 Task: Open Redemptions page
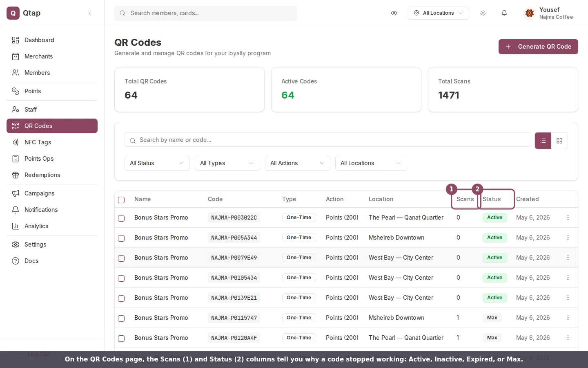[x=52, y=175]
